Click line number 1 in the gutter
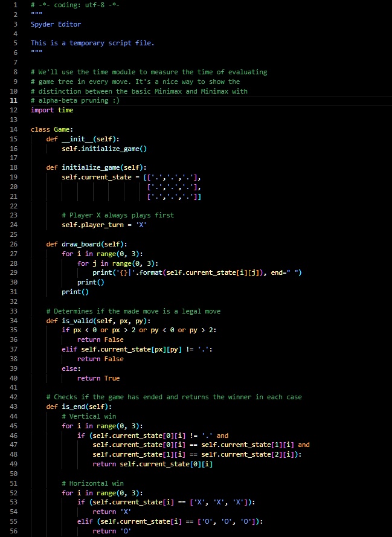This screenshot has height=537, width=392. [x=14, y=5]
